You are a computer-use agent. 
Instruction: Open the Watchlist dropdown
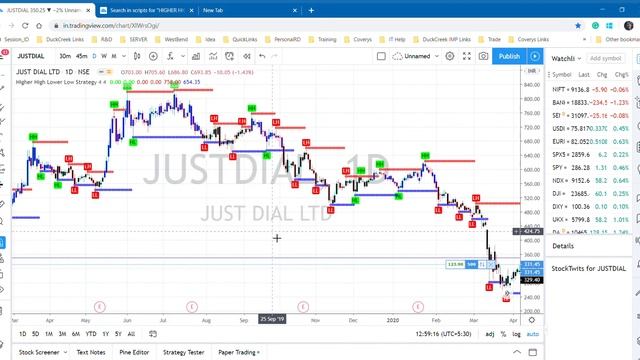(566, 59)
